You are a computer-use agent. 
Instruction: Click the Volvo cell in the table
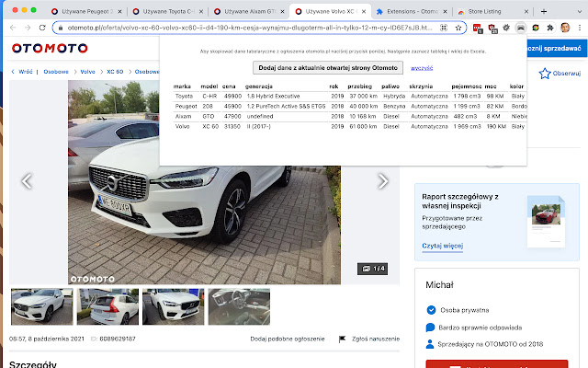tap(182, 127)
